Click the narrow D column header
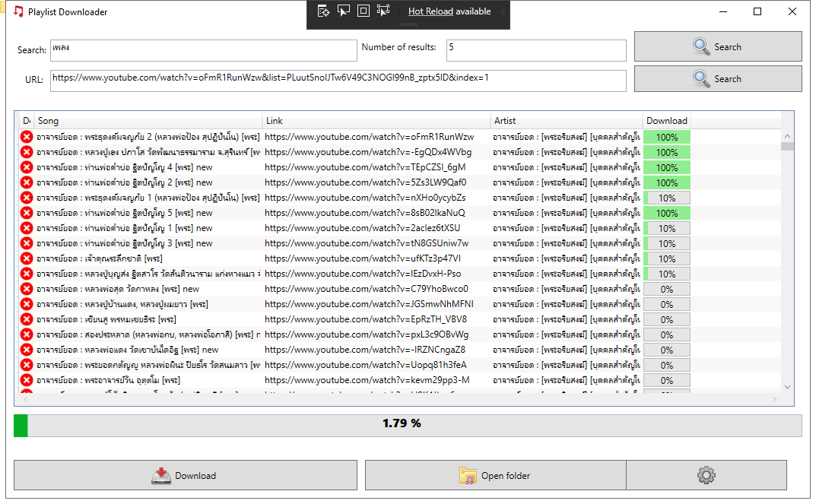The image size is (816, 504). 27,121
